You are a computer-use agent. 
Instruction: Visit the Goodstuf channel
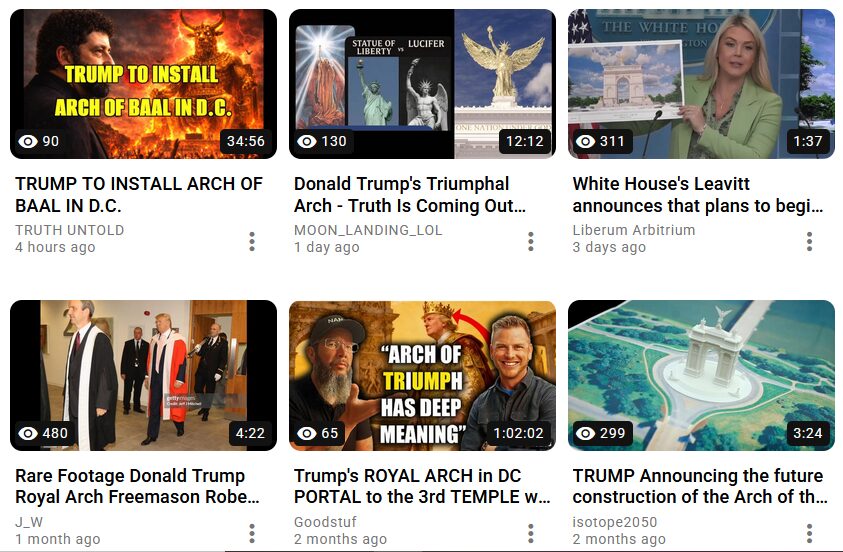coord(325,522)
